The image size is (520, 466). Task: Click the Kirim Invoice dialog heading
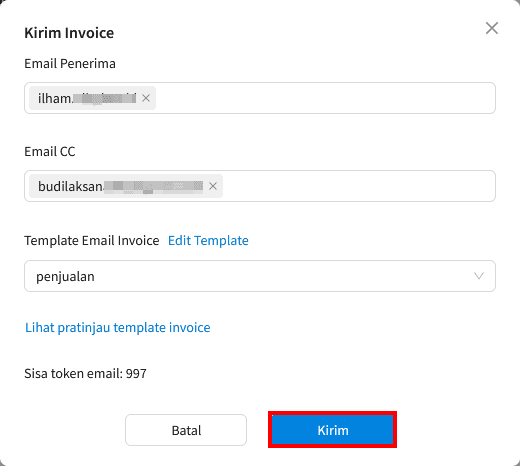click(69, 33)
